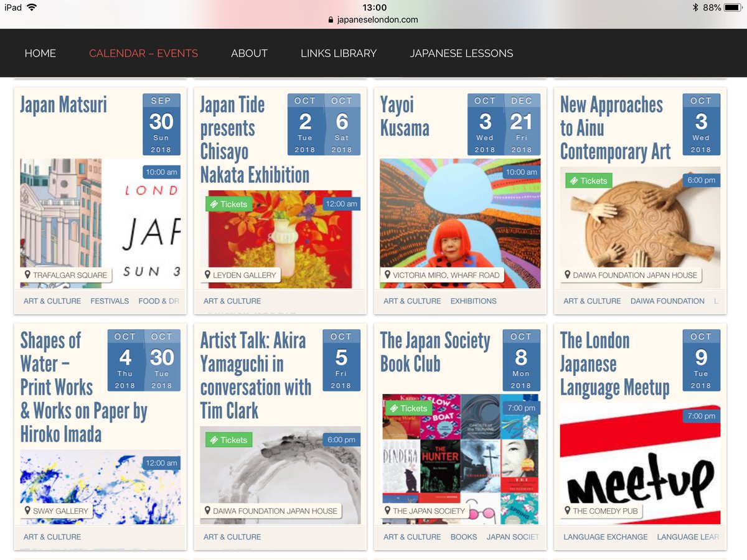Viewport: 747px width, 560px height.
Task: Tap the Wi-Fi status icon
Action: tap(32, 7)
